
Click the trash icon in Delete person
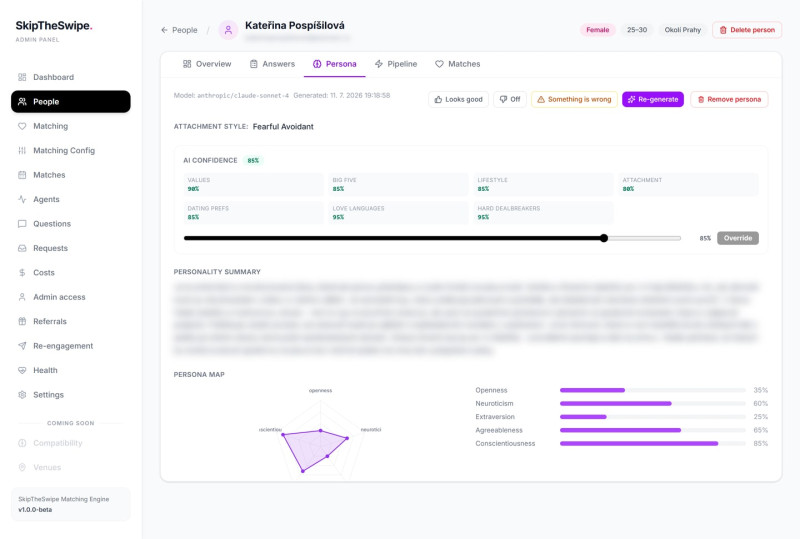723,30
